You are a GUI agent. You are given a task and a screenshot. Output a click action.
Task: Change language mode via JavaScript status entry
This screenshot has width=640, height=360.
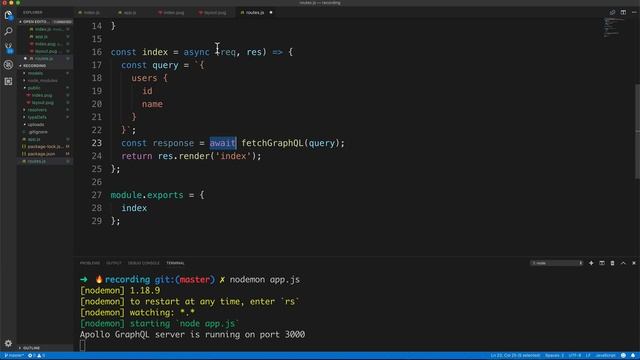(x=605, y=356)
